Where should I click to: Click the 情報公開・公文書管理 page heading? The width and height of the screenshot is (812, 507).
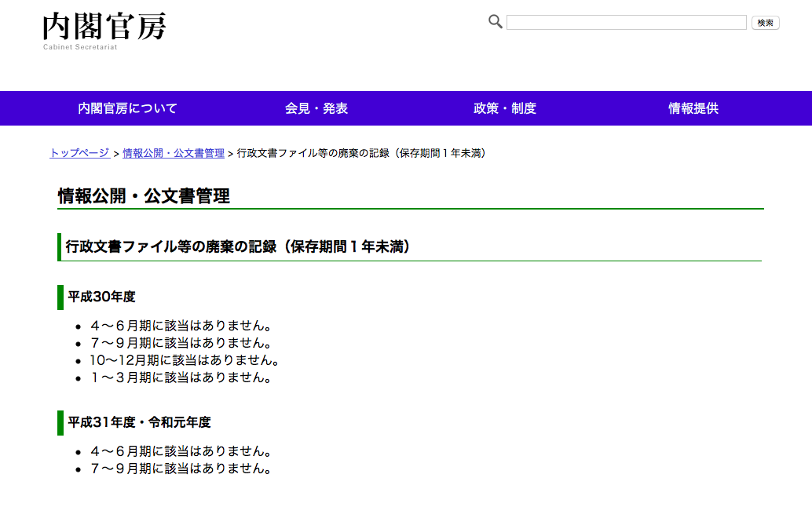coord(144,196)
